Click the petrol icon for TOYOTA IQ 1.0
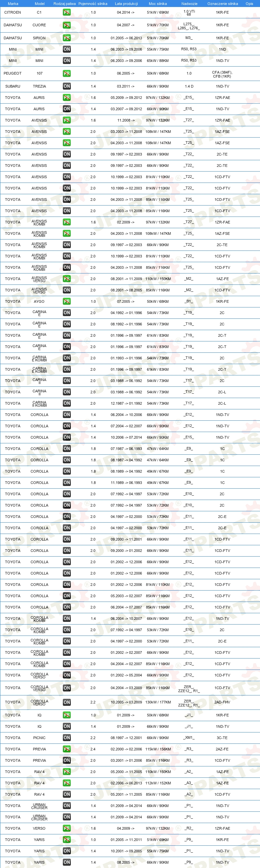This screenshot has height=868, width=260. pyautogui.click(x=66, y=715)
